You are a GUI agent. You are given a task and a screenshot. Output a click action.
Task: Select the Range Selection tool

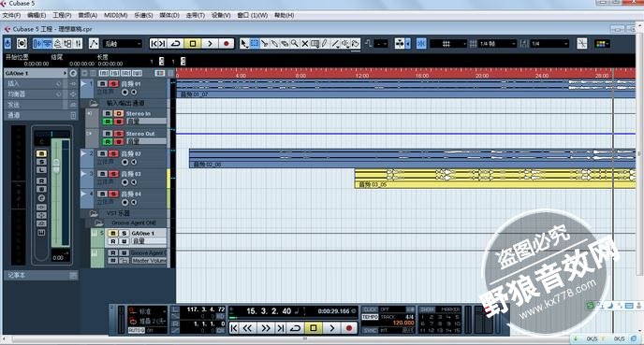[x=255, y=44]
